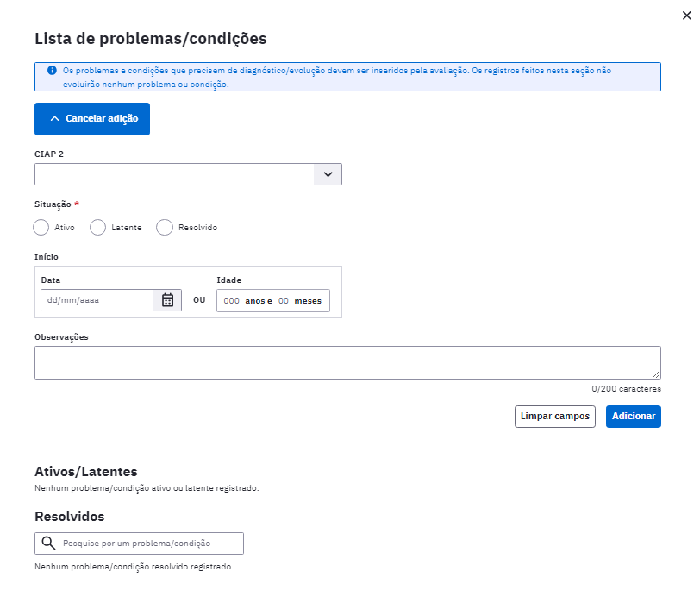The height and width of the screenshot is (597, 700).
Task: Expand the CIAP 2 dropdown arrow
Action: (x=328, y=174)
